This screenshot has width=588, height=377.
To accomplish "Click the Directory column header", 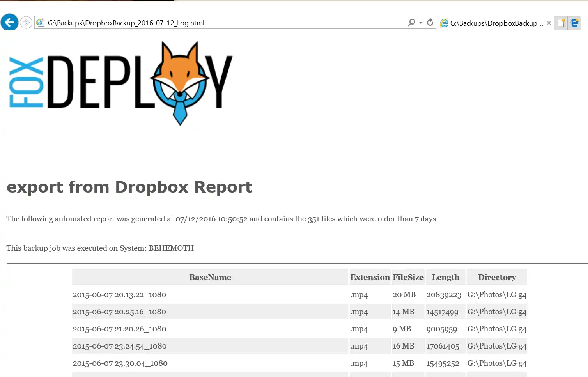I will 497,277.
